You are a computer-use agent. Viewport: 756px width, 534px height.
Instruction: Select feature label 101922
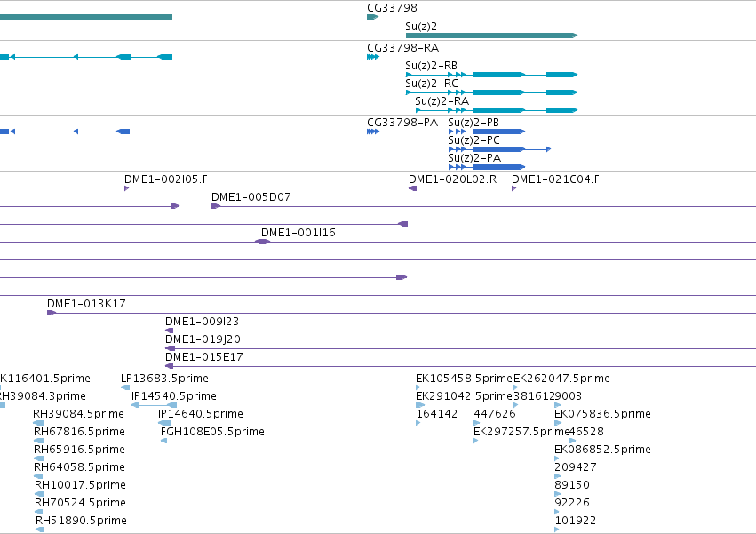pos(576,522)
